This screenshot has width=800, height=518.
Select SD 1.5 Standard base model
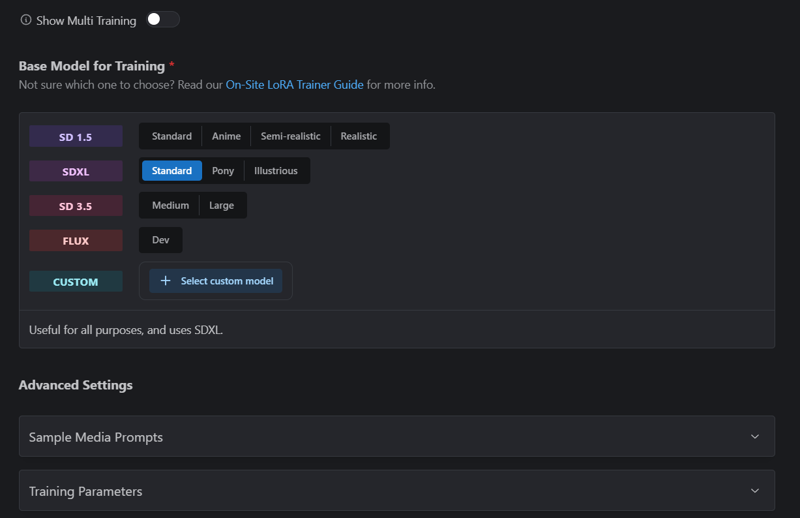click(x=171, y=136)
